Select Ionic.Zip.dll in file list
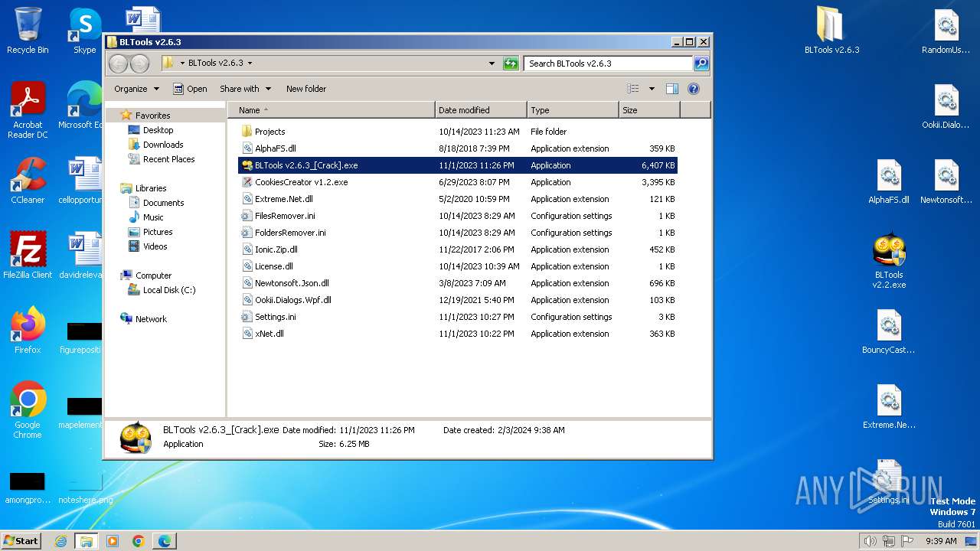980x551 pixels. tap(458, 249)
